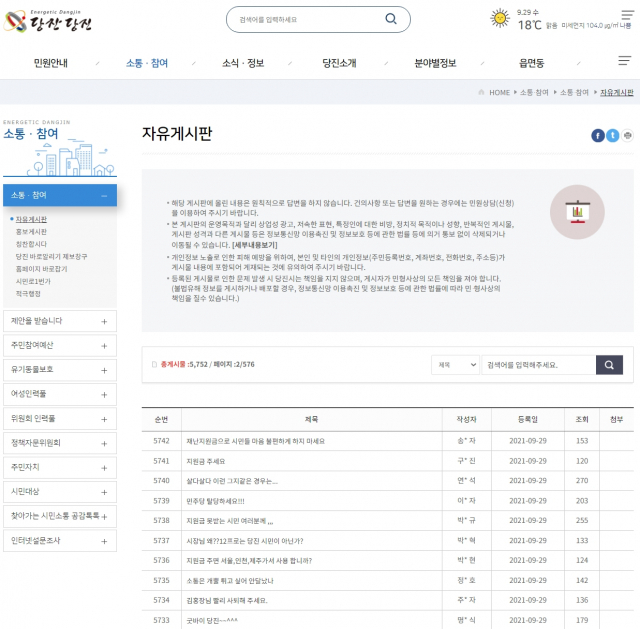Click the dark board search button
640x629 pixels.
(x=609, y=365)
